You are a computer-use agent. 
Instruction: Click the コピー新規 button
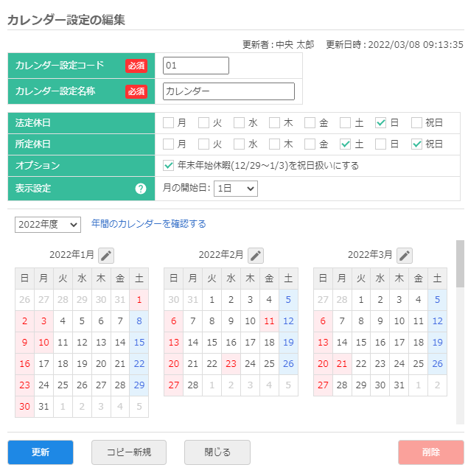(x=129, y=452)
